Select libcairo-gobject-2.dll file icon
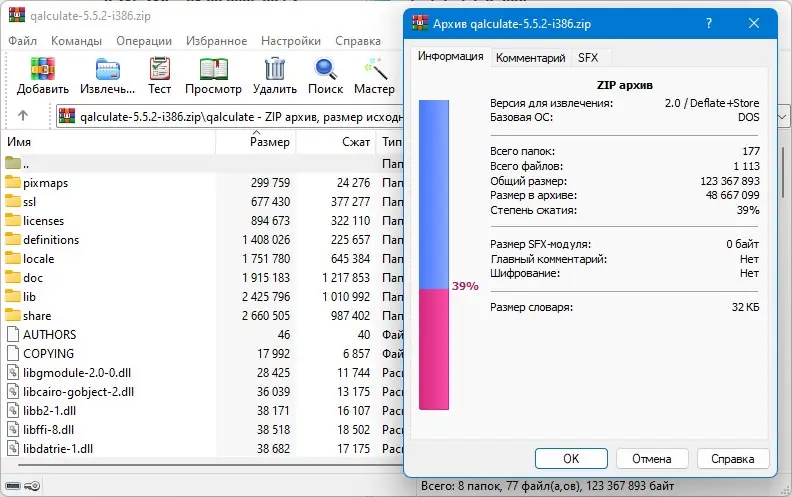 (x=13, y=391)
